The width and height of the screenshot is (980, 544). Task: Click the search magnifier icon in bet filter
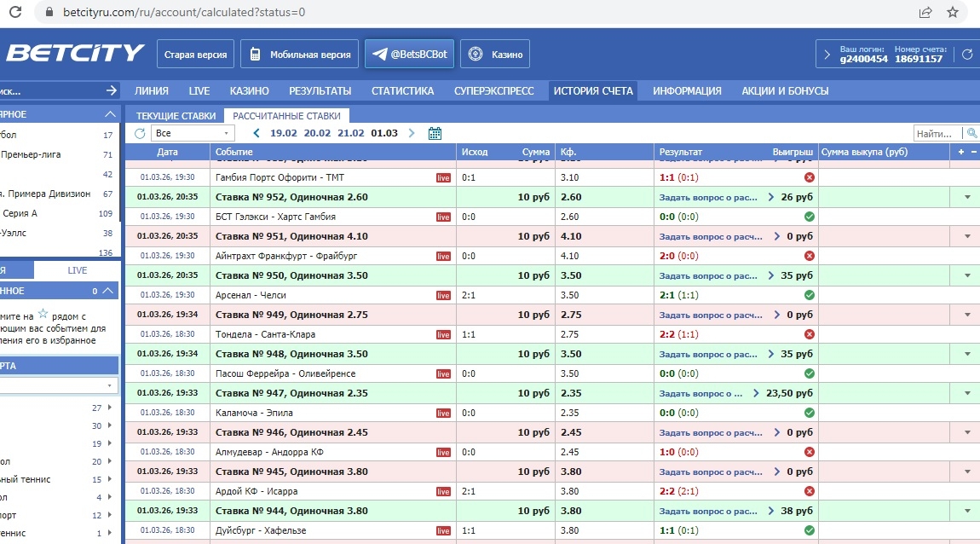tap(971, 133)
